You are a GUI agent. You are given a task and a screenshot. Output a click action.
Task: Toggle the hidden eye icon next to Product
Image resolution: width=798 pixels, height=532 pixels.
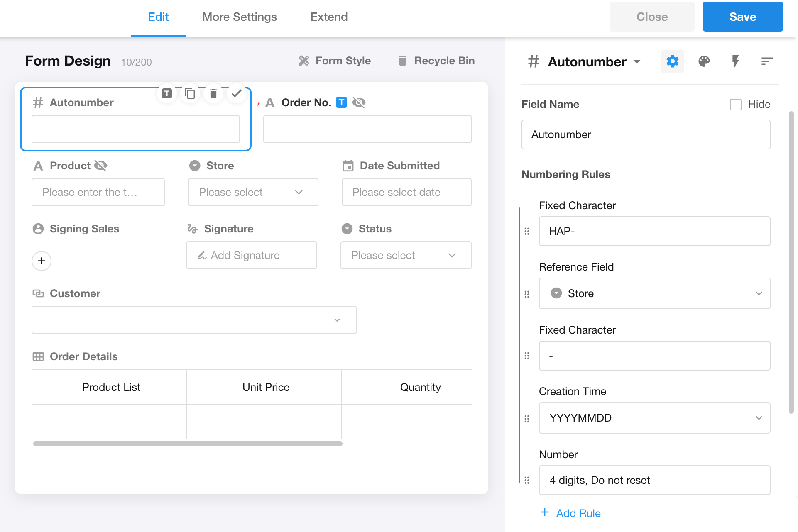(101, 166)
